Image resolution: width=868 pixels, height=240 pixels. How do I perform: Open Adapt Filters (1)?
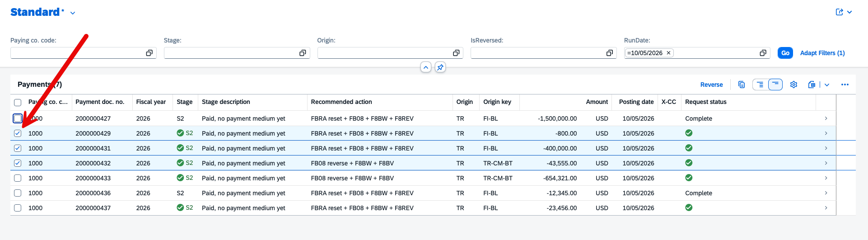tap(822, 53)
